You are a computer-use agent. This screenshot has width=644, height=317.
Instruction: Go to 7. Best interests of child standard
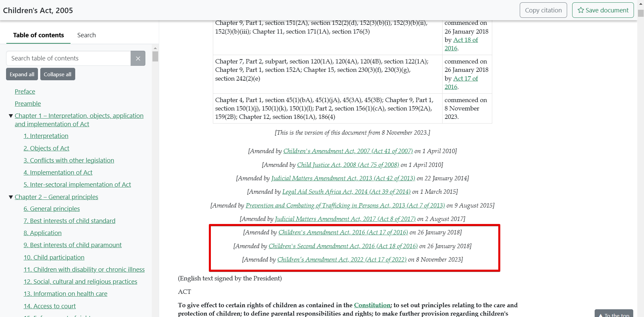tap(69, 221)
